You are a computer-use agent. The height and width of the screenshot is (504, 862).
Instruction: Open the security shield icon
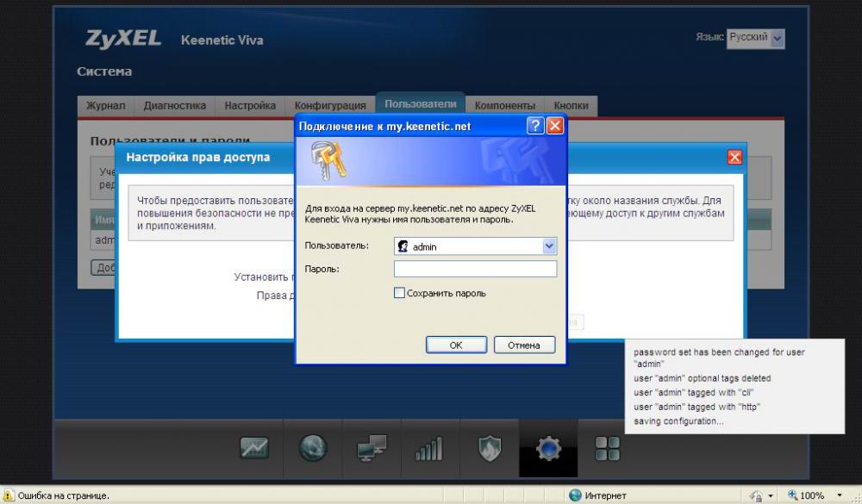[489, 448]
